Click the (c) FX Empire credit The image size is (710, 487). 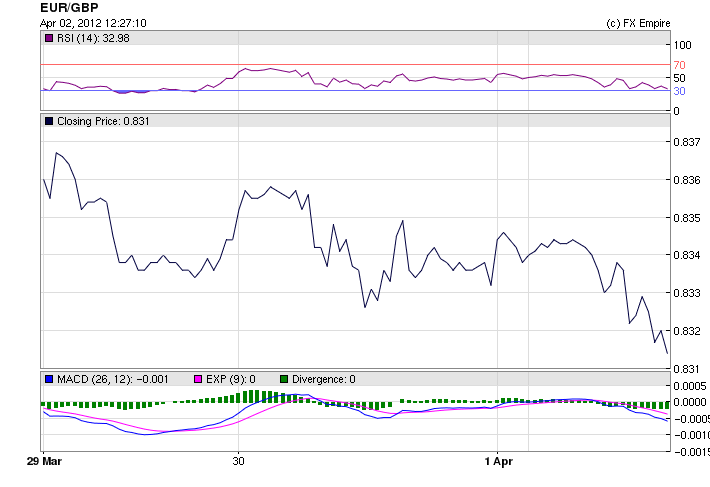pos(638,23)
